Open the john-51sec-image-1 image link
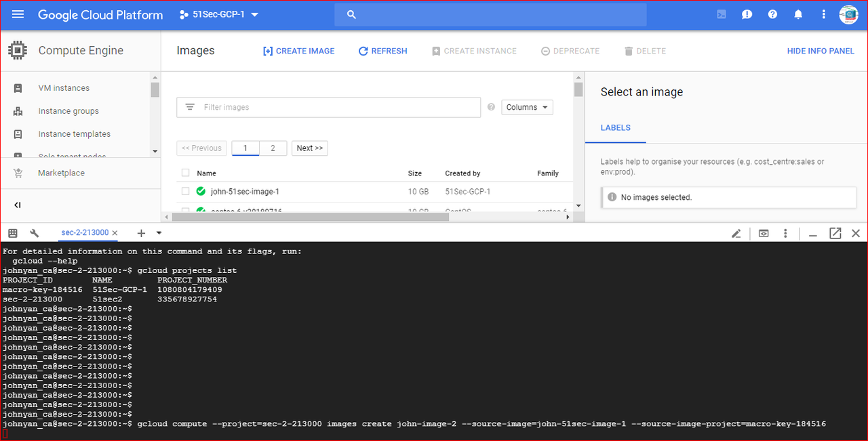Image resolution: width=868 pixels, height=441 pixels. pyautogui.click(x=245, y=192)
